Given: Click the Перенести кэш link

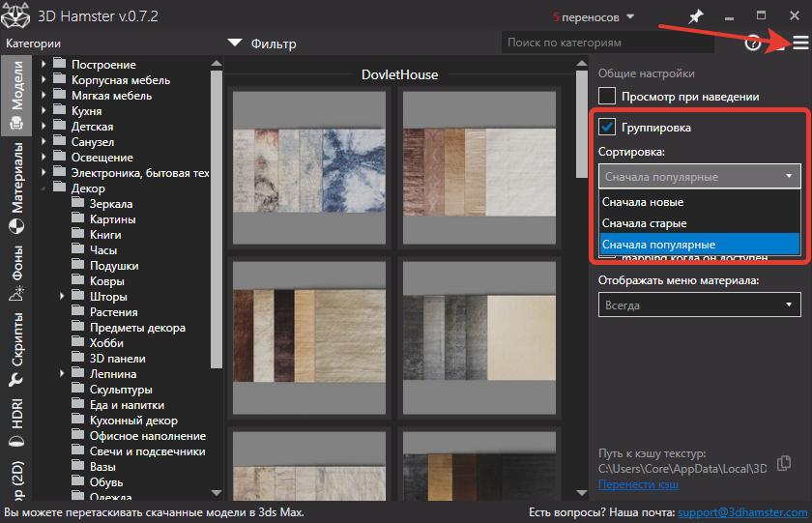Looking at the screenshot, I should (638, 484).
